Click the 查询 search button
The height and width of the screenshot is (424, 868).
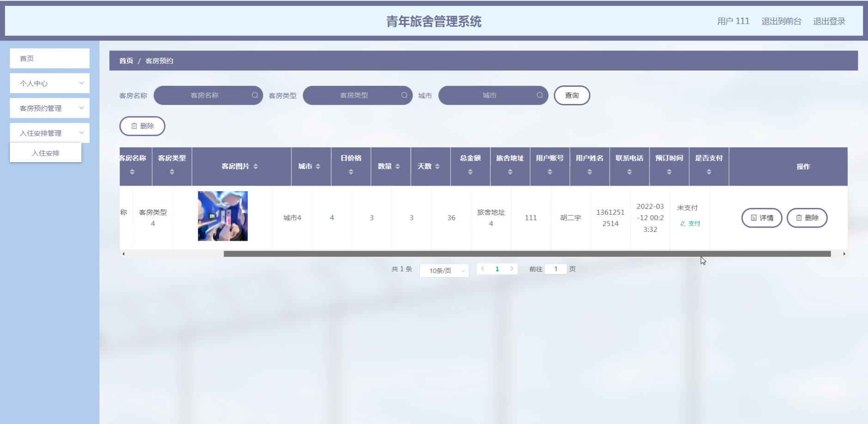coord(572,95)
